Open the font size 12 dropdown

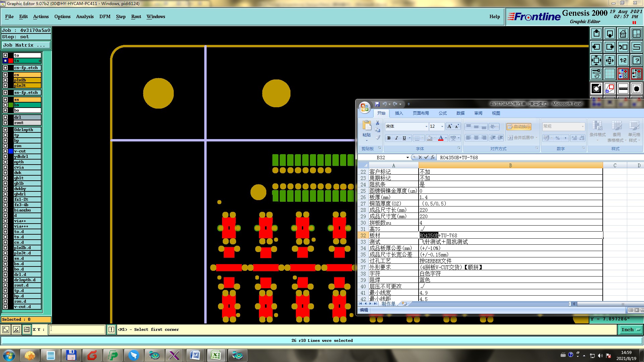click(x=442, y=126)
